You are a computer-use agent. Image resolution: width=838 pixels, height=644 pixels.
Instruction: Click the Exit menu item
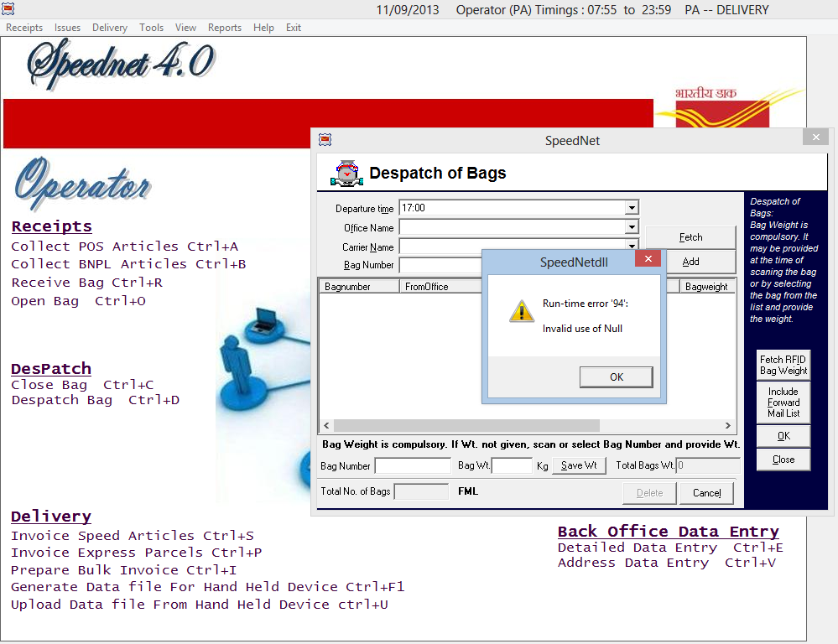click(x=294, y=28)
